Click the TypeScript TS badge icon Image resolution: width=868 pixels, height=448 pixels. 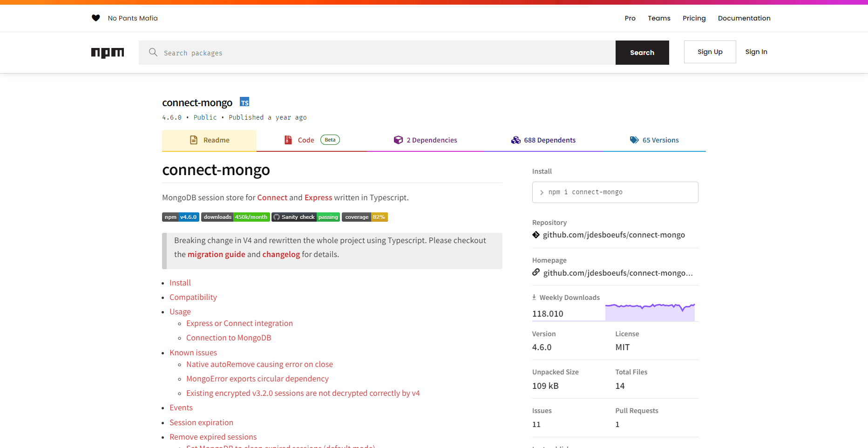pyautogui.click(x=244, y=102)
